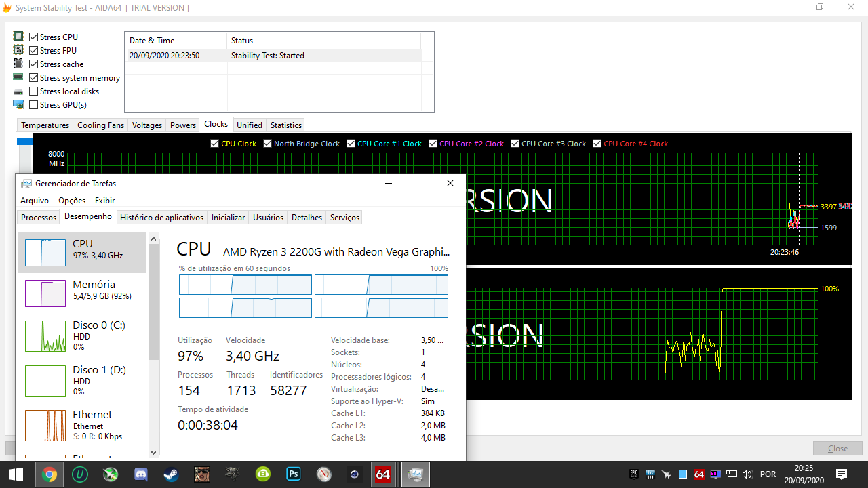Image resolution: width=868 pixels, height=488 pixels.
Task: Toggle CPU Core #1 Clock checkbox
Action: tap(351, 144)
